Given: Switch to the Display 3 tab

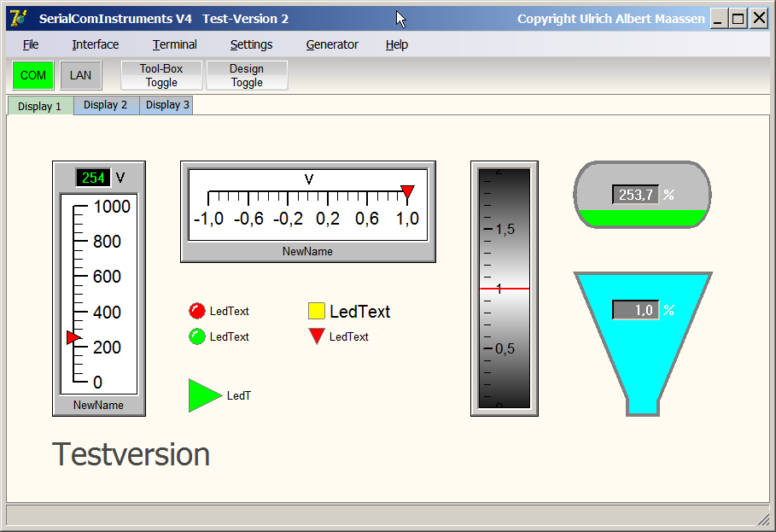Looking at the screenshot, I should pyautogui.click(x=166, y=105).
